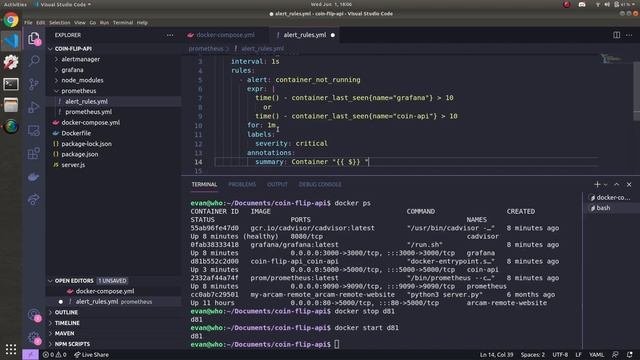The width and height of the screenshot is (640, 360).
Task: Expand the Maven section
Action: [x=64, y=333]
